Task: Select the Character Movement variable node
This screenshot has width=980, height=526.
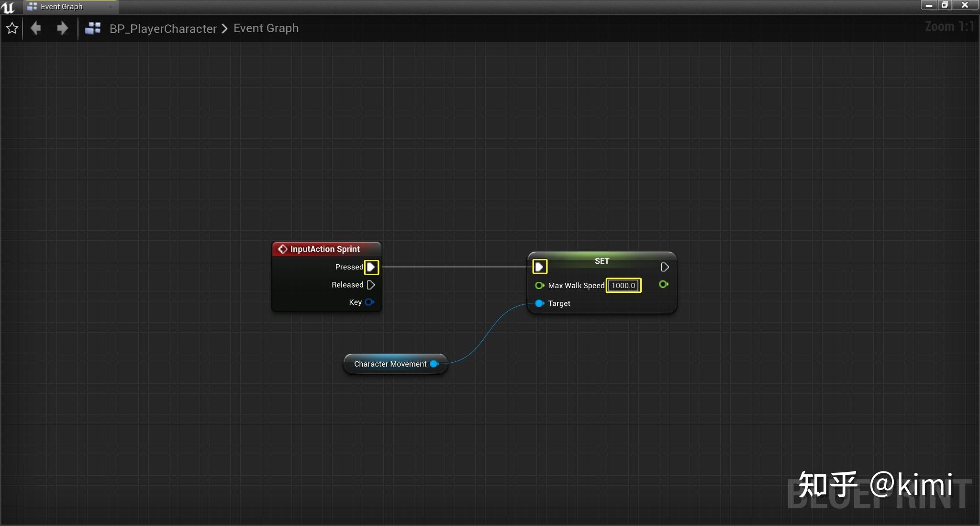Action: pos(390,364)
